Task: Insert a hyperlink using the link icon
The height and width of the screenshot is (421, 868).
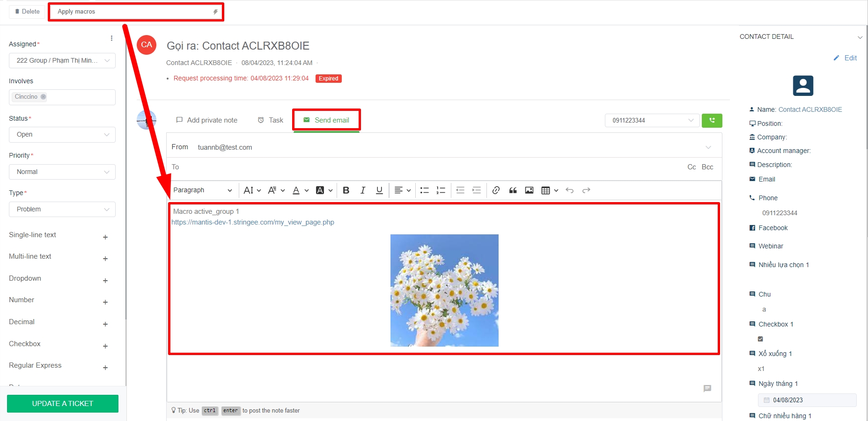Action: pyautogui.click(x=496, y=190)
